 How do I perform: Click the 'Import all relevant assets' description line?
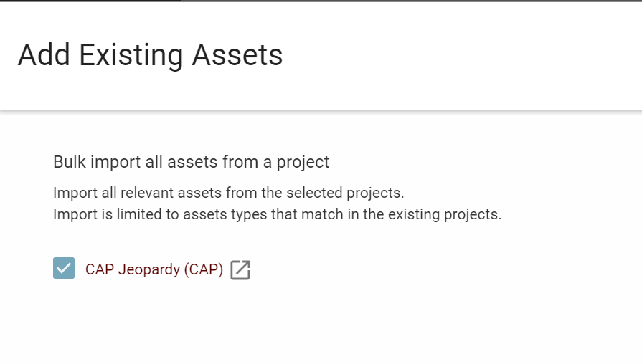(229, 193)
